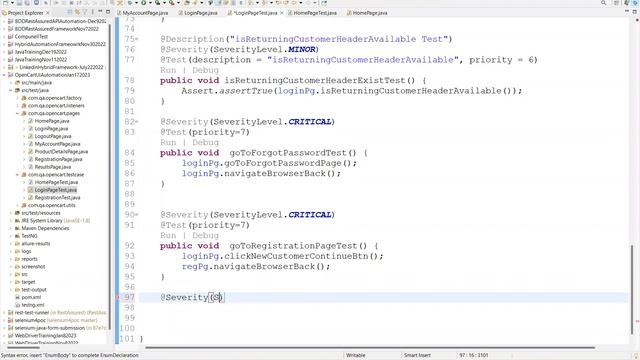The image size is (640, 360).
Task: Start Debug using the bug toolbar icon
Action: click(130, 3)
